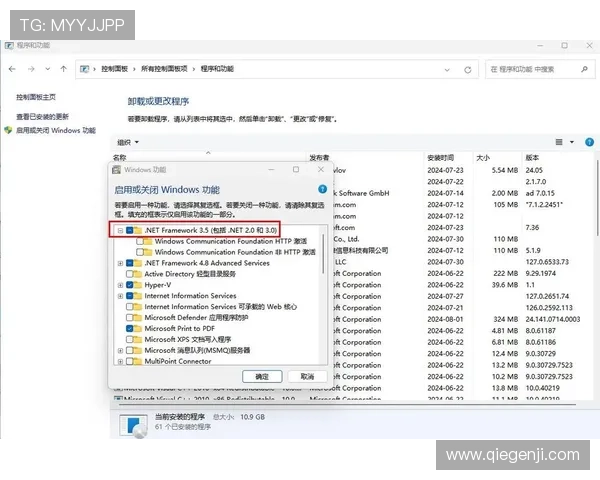The height and width of the screenshot is (480, 600).
Task: Uncheck Microsoft Print to PDF
Action: (129, 328)
